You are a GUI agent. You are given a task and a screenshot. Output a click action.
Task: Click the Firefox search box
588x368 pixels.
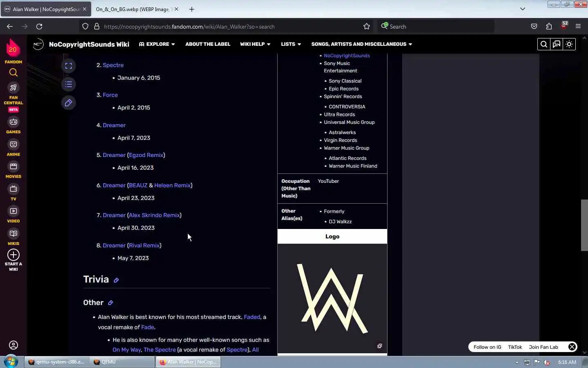coord(436,27)
